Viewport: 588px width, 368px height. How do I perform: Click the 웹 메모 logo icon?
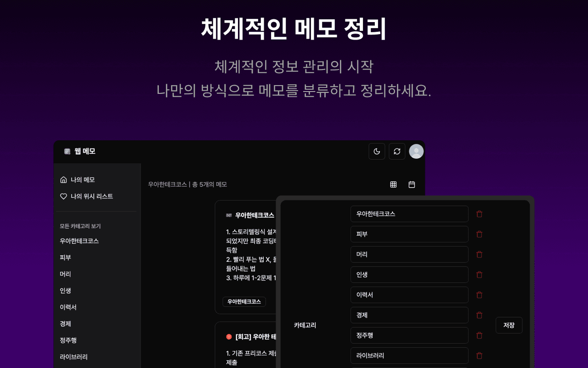(x=68, y=151)
